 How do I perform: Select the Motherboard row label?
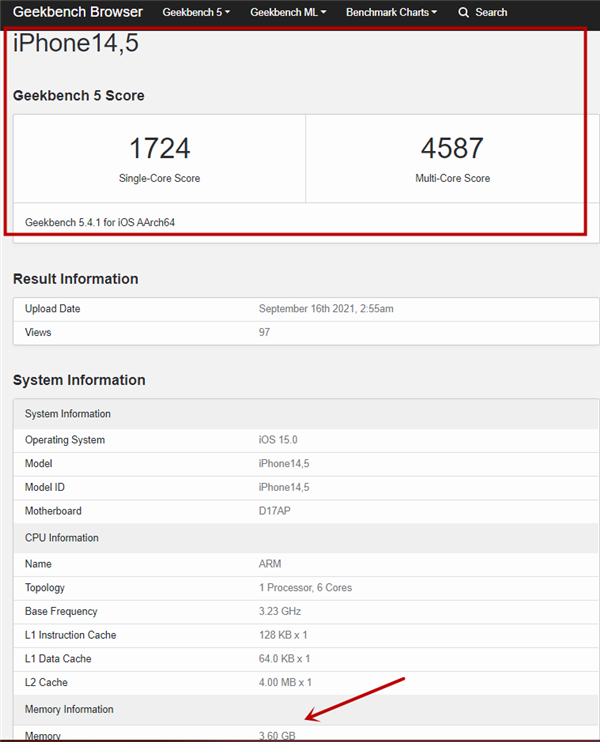(x=53, y=511)
